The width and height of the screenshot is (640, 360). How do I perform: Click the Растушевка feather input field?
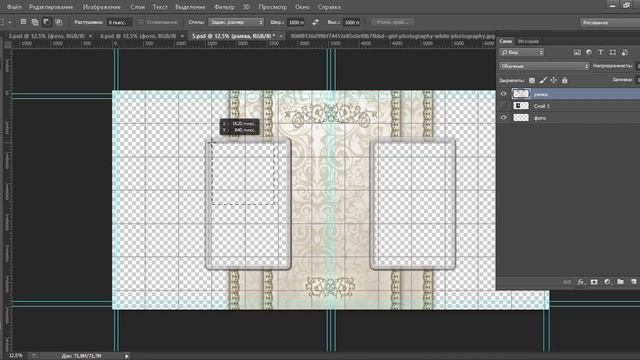(119, 22)
